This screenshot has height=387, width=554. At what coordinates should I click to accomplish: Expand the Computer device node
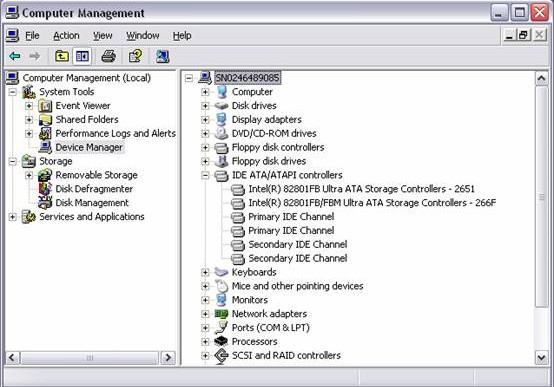(205, 92)
